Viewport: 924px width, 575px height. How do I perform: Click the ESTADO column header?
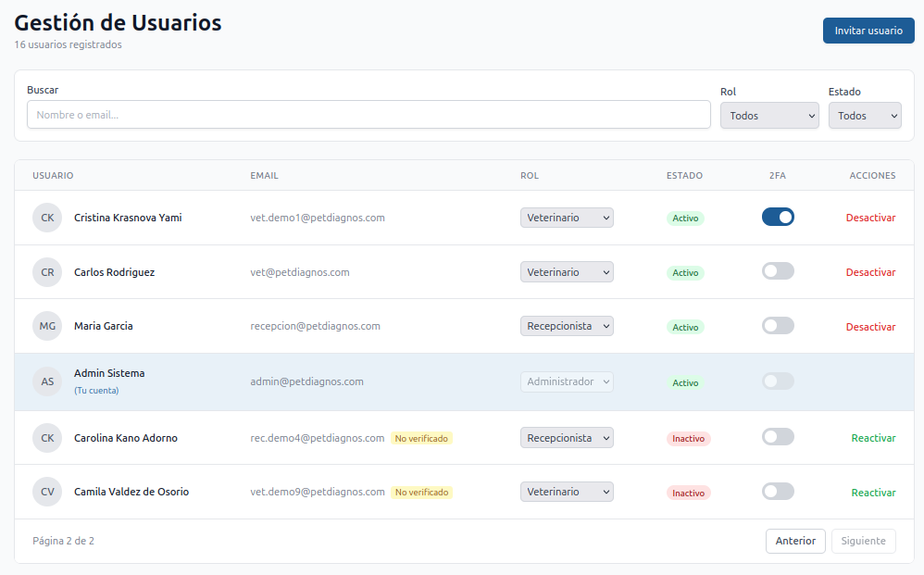(684, 176)
